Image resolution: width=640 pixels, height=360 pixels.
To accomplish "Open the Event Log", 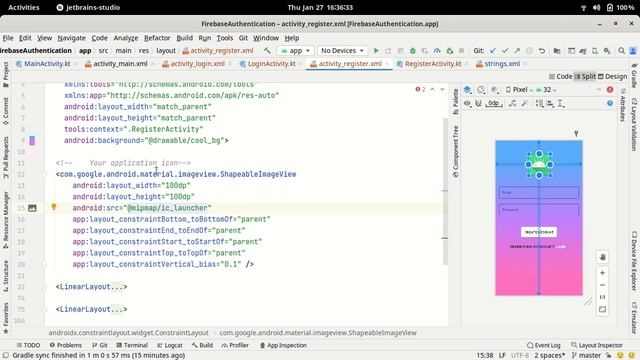I will pos(543,345).
